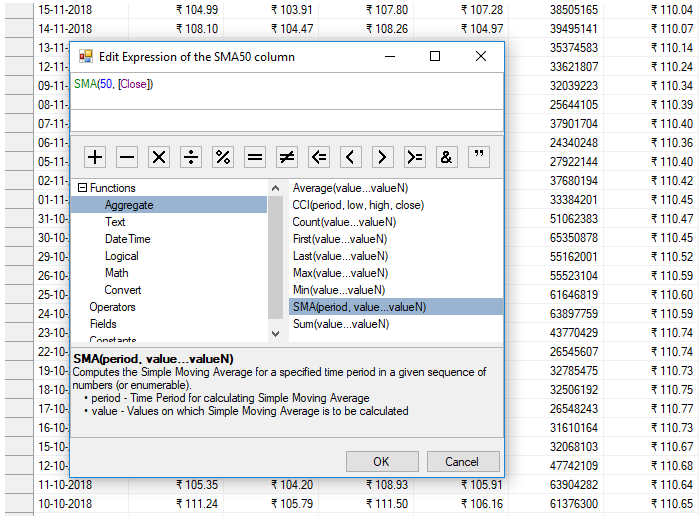This screenshot has height=518, width=699.
Task: Insert the multiply operator
Action: pos(159,157)
